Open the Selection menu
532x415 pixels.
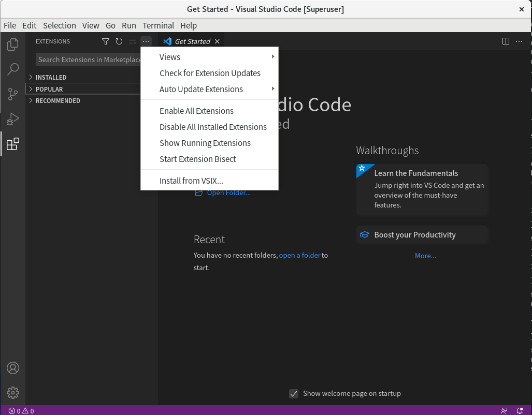pyautogui.click(x=60, y=26)
